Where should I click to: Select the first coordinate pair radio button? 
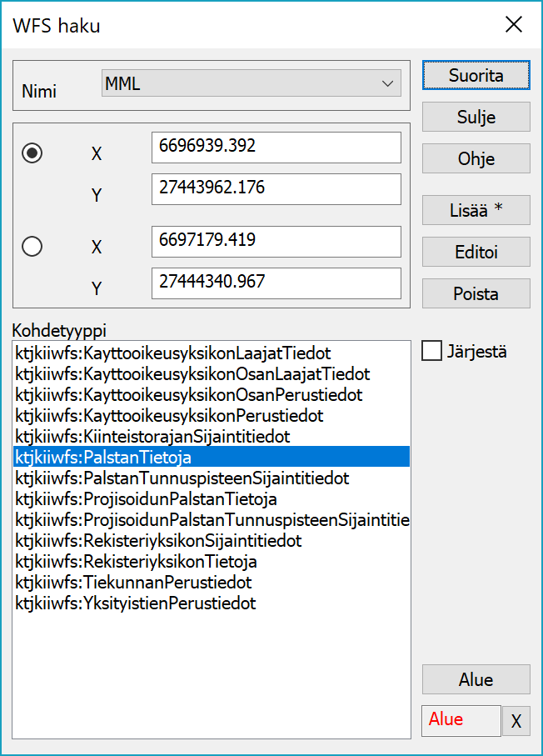(x=32, y=153)
